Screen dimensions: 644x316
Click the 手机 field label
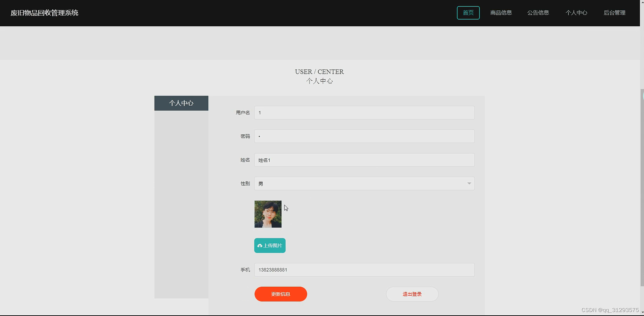tap(245, 270)
